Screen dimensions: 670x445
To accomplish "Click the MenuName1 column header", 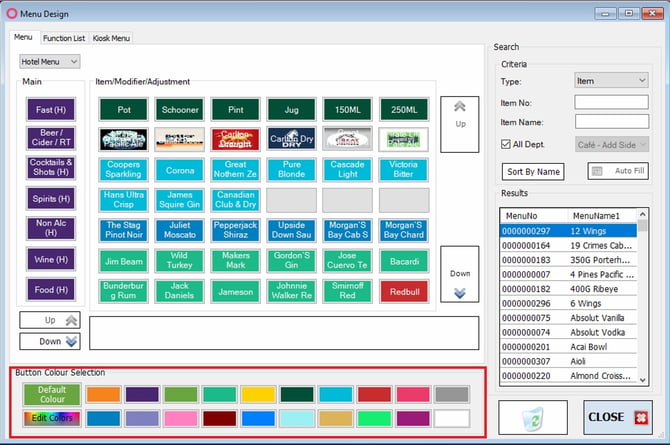I will pyautogui.click(x=602, y=215).
